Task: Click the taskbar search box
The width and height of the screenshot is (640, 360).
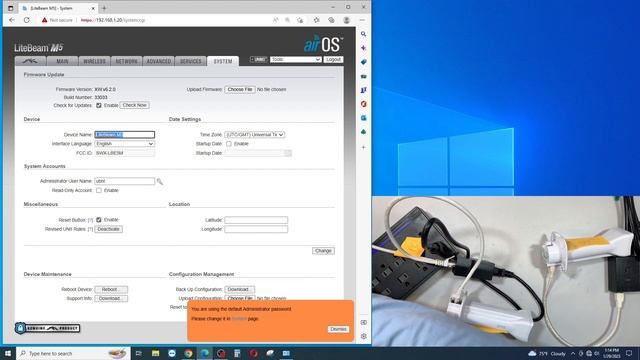Action: click(73, 353)
